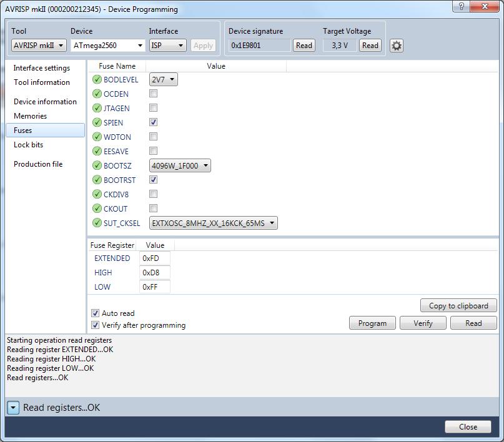The image size is (504, 442).
Task: Enable the WDTON fuse checkbox
Action: (153, 137)
